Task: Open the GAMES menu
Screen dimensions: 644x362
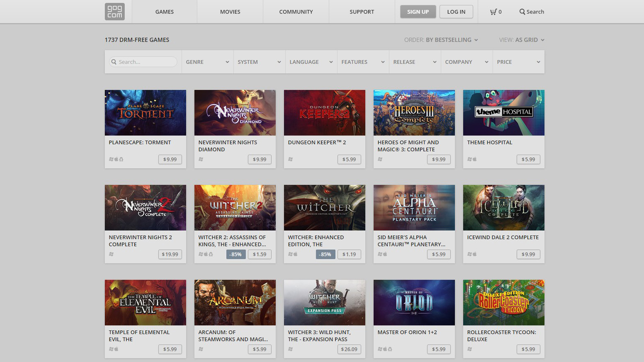Action: point(165,12)
